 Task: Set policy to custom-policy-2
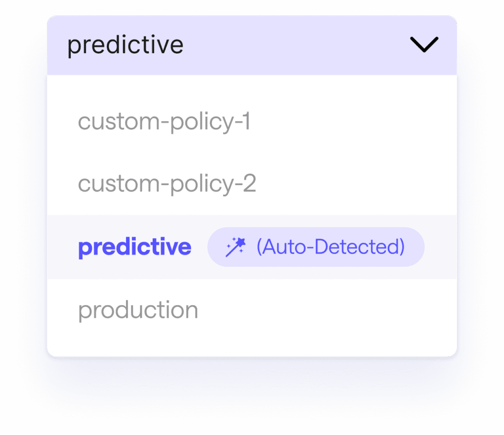[167, 184]
